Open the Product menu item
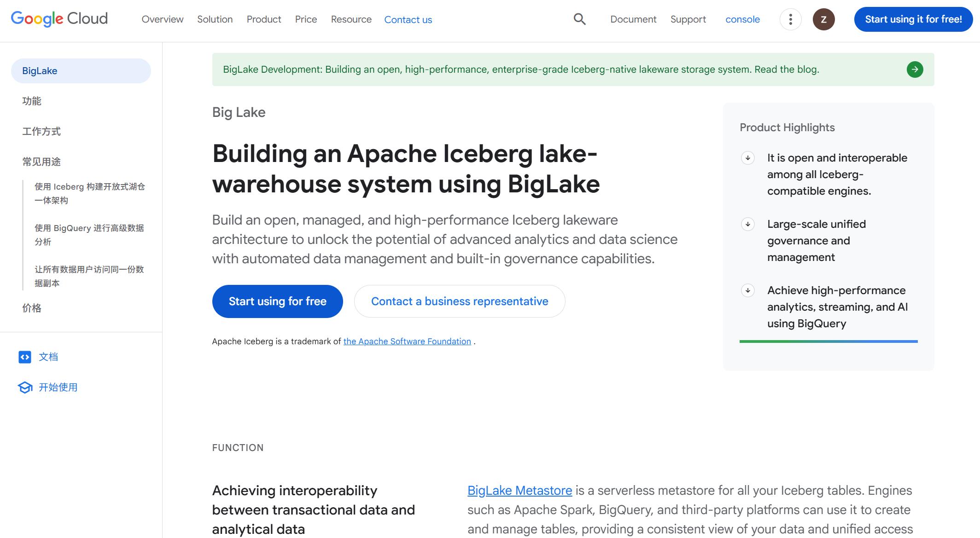The width and height of the screenshot is (980, 538). (263, 19)
